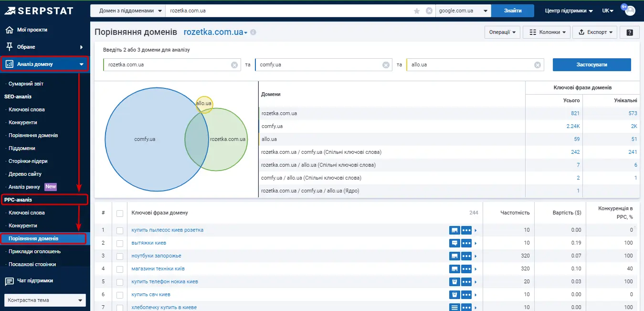Open Сумарний звіт in the sidebar

pos(26,84)
